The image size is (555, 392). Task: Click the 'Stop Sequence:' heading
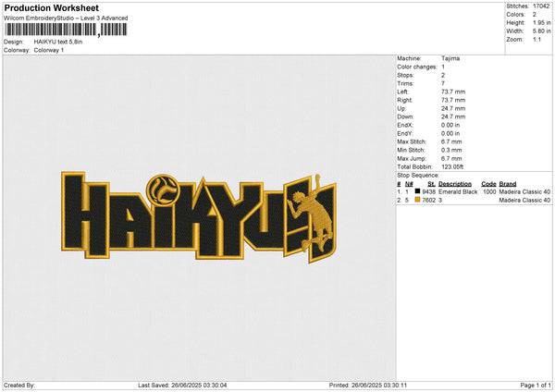pyautogui.click(x=418, y=176)
